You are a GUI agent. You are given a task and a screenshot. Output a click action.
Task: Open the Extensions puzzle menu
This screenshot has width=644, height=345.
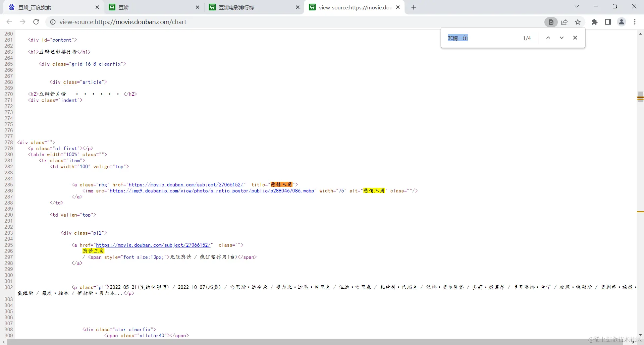click(594, 22)
